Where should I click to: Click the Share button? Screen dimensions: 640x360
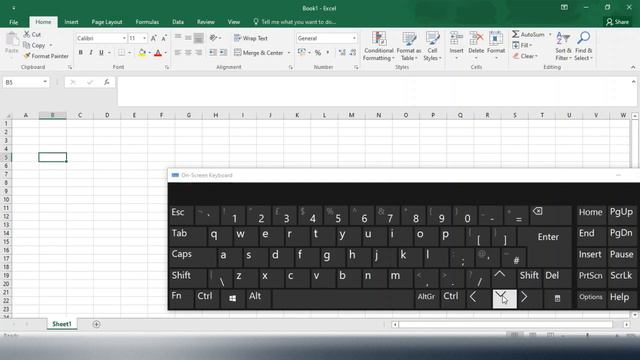[617, 22]
